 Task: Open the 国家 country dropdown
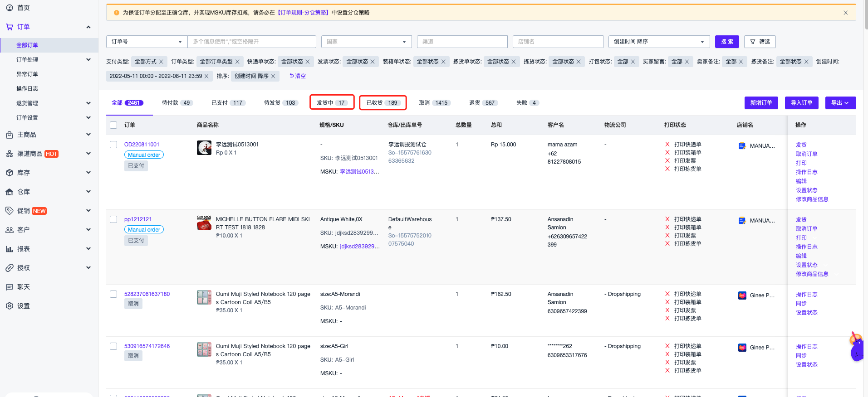pyautogui.click(x=367, y=42)
